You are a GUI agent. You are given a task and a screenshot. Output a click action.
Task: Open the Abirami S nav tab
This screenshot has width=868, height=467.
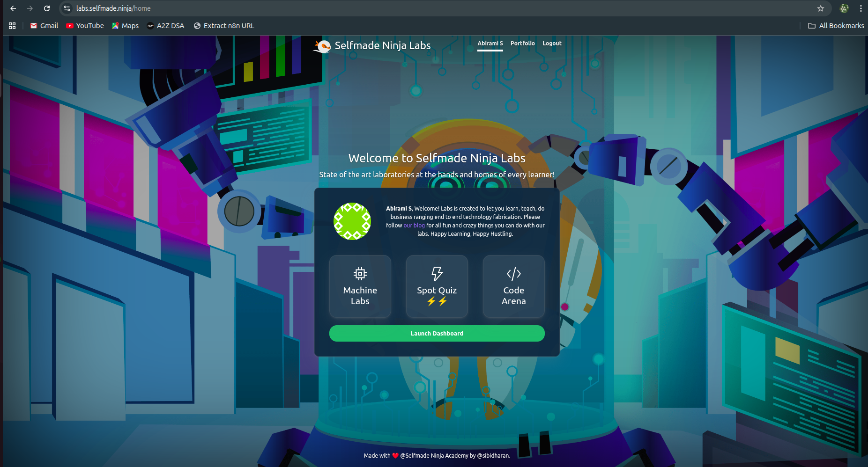(490, 44)
